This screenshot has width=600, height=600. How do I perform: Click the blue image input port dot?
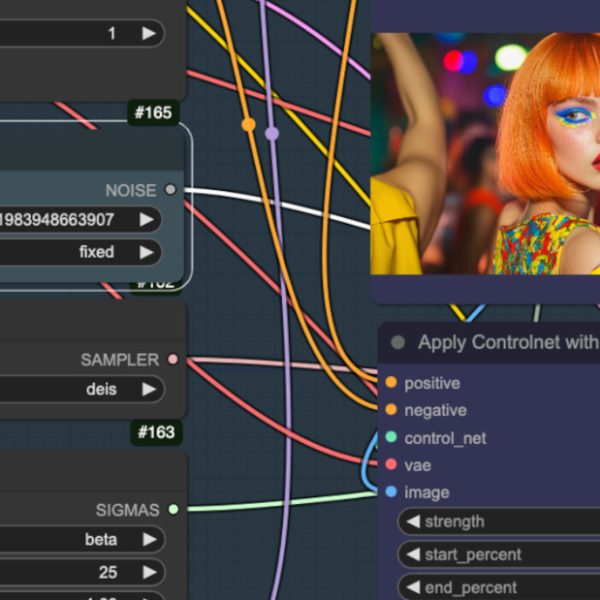(x=391, y=492)
